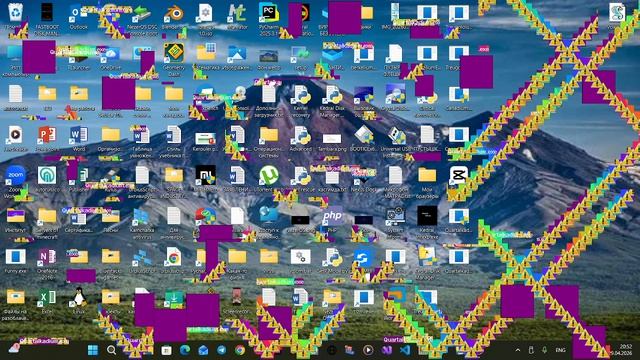Open the uTorrent desktop shortcut
This screenshot has width=640, height=360.
(x=269, y=175)
